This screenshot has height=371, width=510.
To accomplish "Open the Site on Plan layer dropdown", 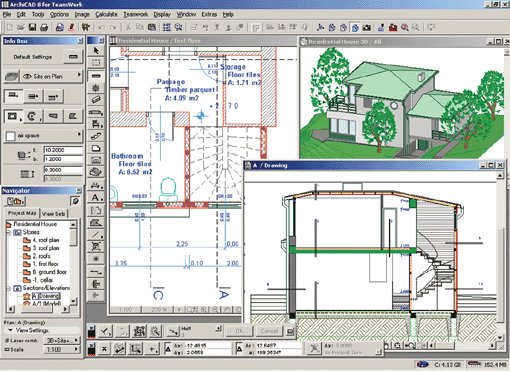I will (x=52, y=76).
